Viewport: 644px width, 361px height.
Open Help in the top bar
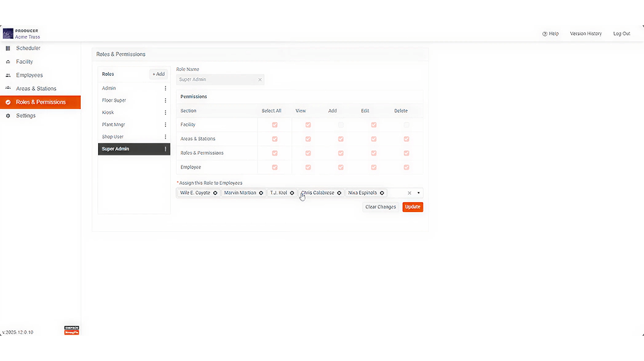click(550, 34)
